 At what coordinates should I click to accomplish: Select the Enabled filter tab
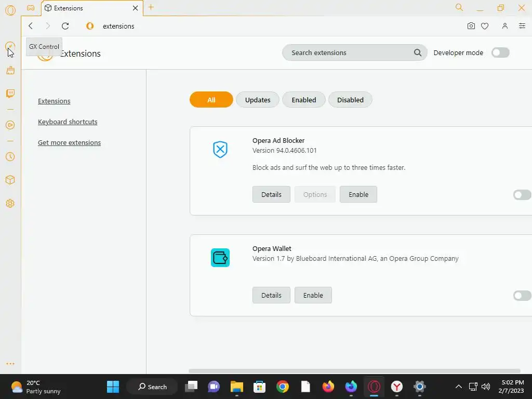coord(303,100)
